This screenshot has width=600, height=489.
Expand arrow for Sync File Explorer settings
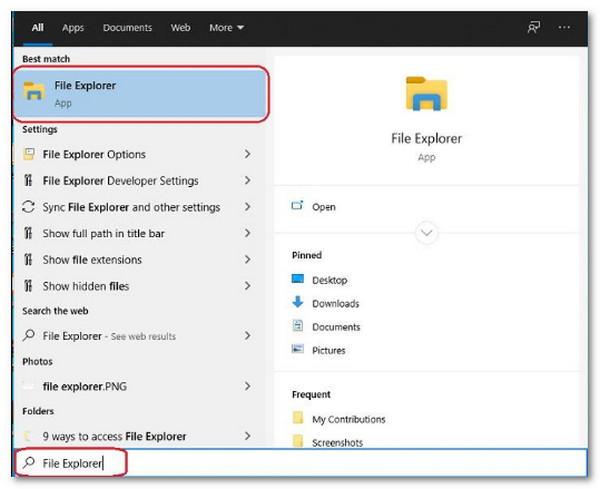(x=248, y=207)
